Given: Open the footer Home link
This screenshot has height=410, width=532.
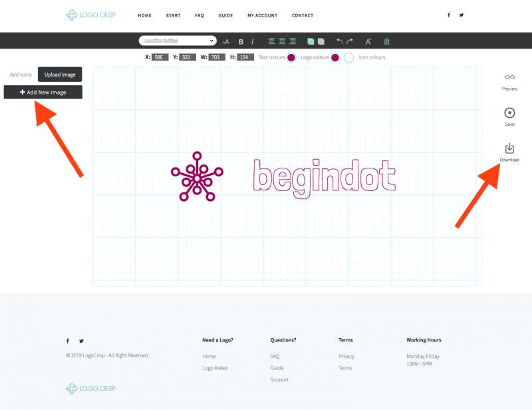Looking at the screenshot, I should 209,356.
